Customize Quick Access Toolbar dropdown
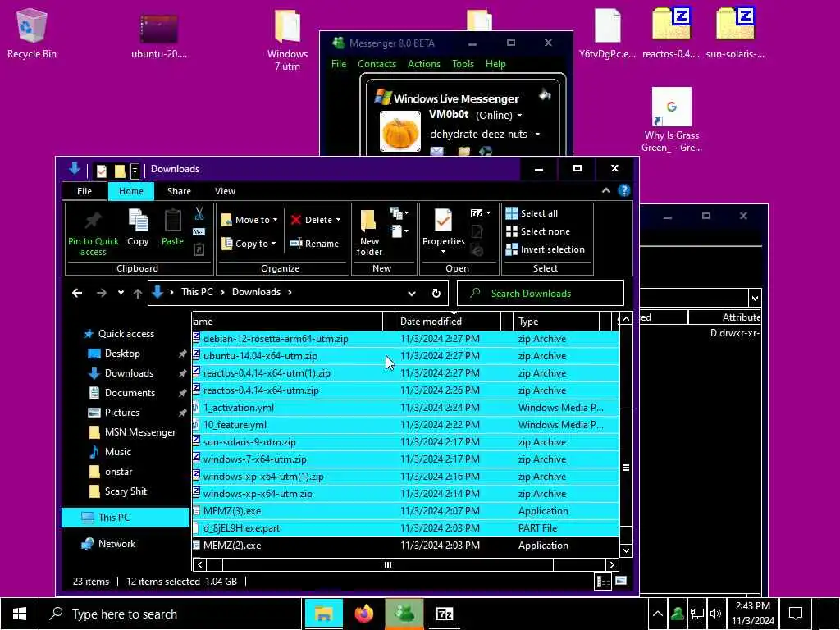840x630 pixels. coord(135,171)
